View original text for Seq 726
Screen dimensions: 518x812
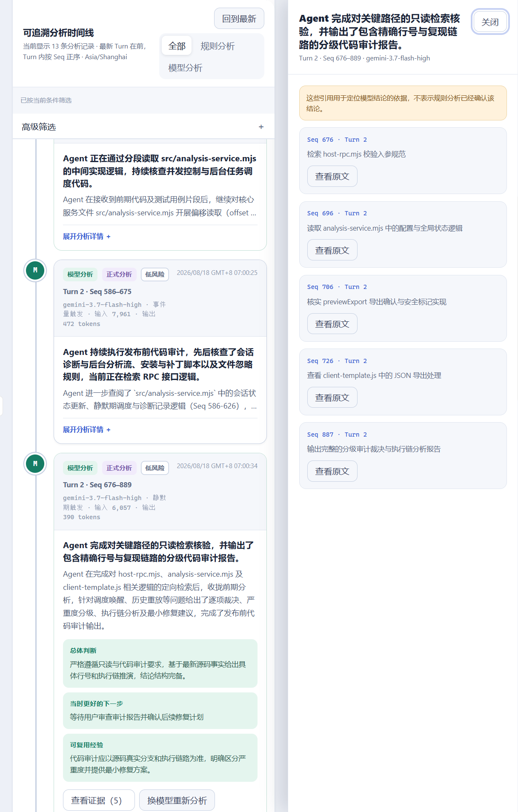pos(332,397)
